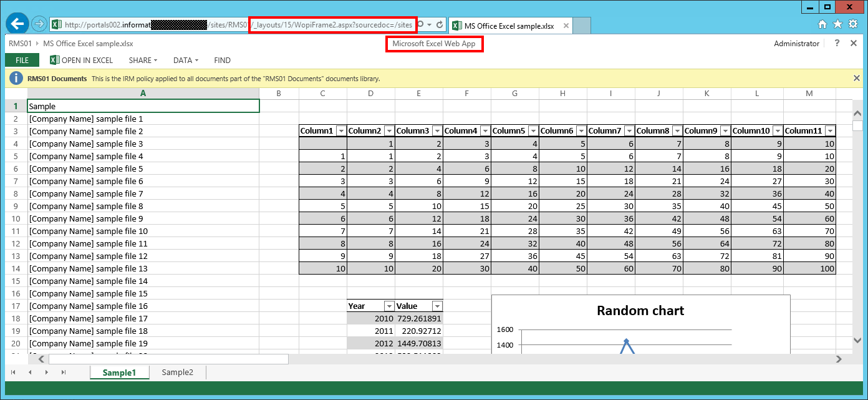Click OPEN IN EXCEL
The height and width of the screenshot is (400, 868).
pyautogui.click(x=82, y=61)
